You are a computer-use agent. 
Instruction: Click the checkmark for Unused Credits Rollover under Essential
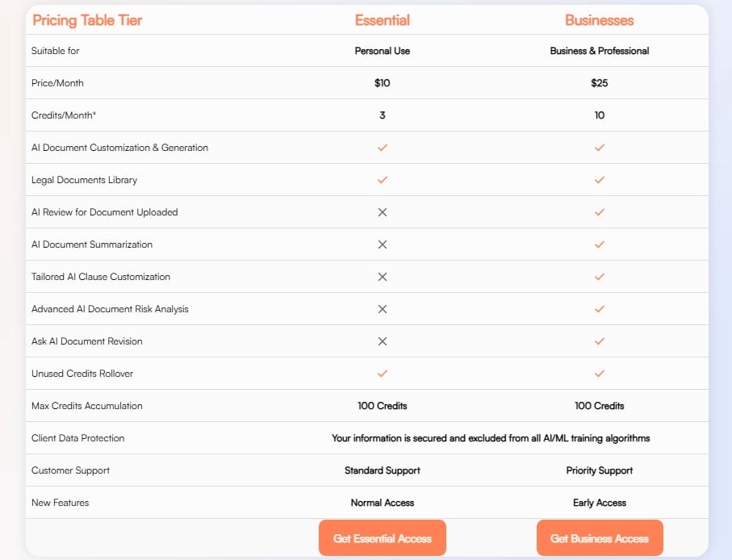coord(382,374)
